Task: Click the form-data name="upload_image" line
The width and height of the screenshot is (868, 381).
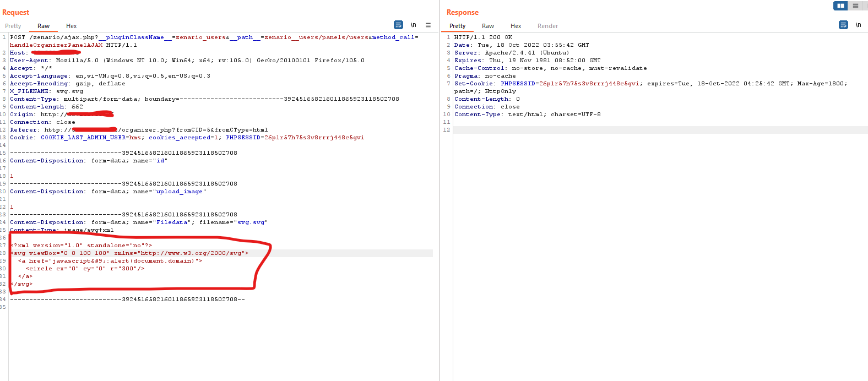Action: 108,192
